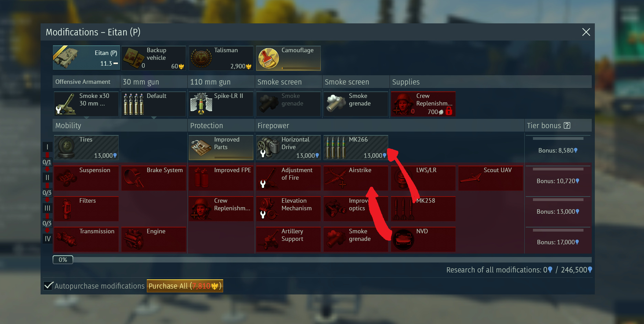Click the NVD night vision icon

[x=403, y=239]
